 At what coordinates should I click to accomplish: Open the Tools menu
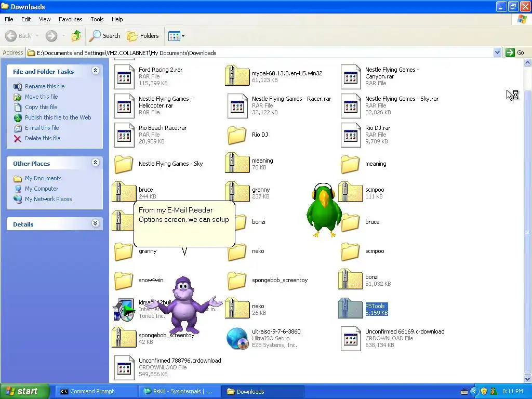[x=97, y=19]
